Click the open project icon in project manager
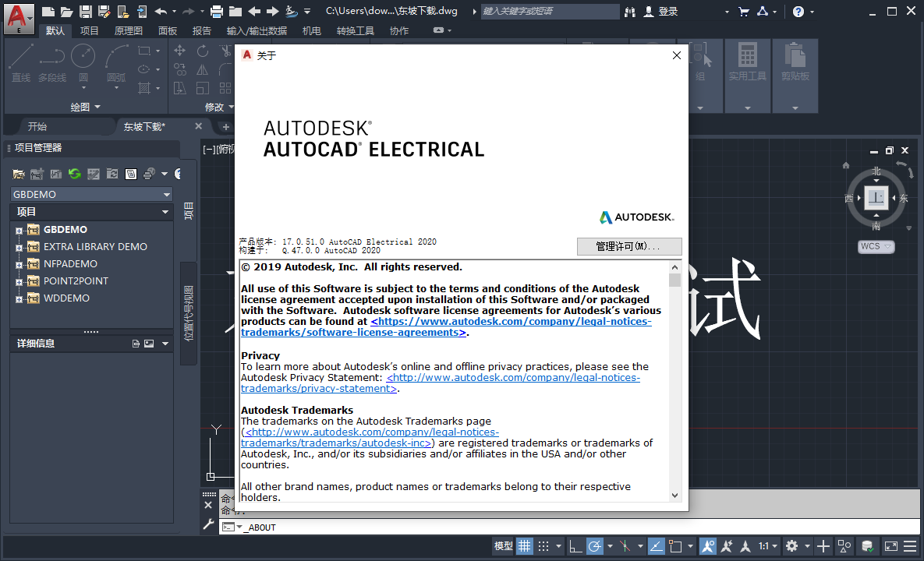 19,173
